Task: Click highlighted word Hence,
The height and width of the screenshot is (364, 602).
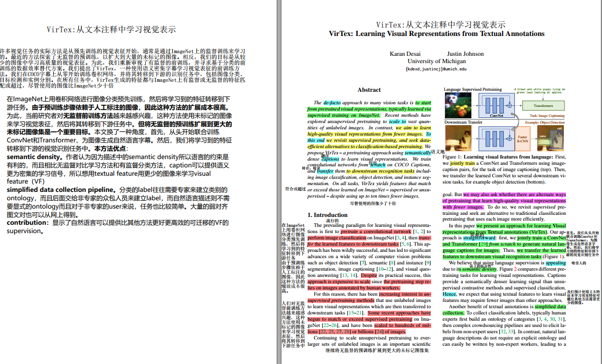Action: point(449,294)
